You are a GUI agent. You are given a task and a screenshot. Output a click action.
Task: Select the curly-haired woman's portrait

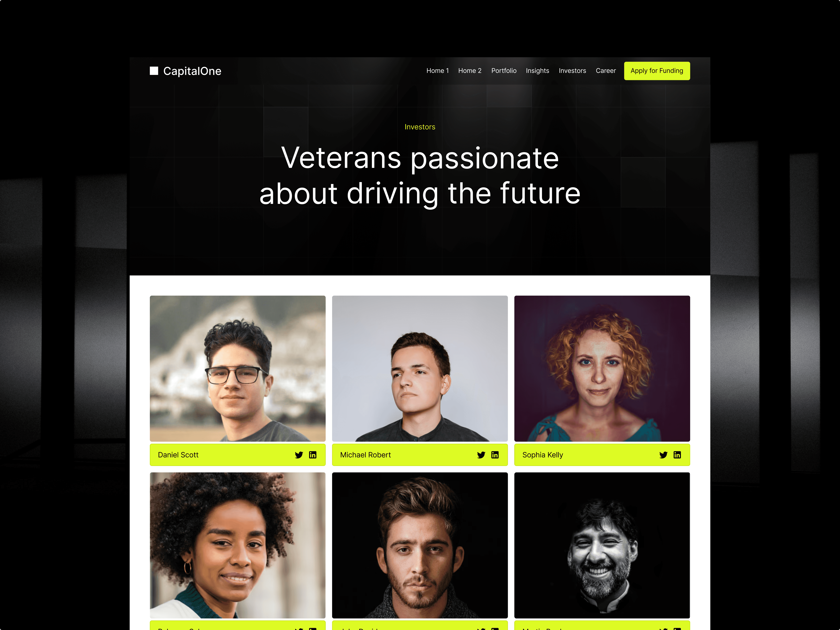pos(238,545)
